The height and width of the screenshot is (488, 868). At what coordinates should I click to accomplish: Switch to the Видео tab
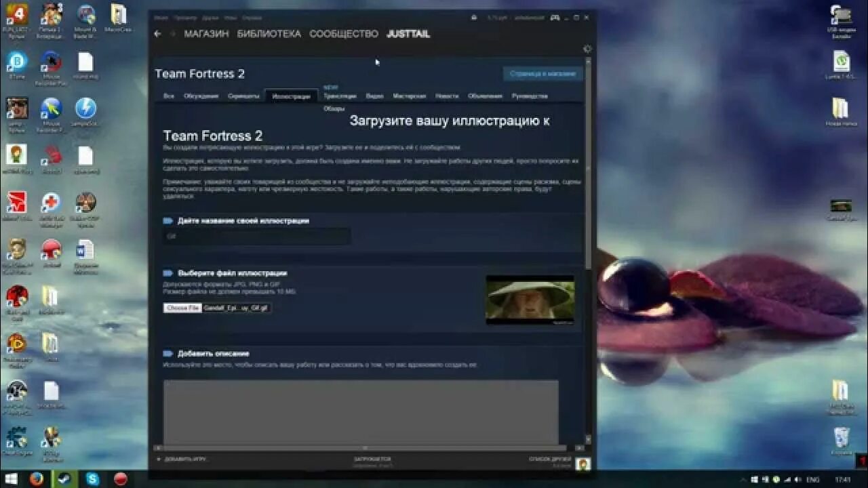click(x=374, y=96)
